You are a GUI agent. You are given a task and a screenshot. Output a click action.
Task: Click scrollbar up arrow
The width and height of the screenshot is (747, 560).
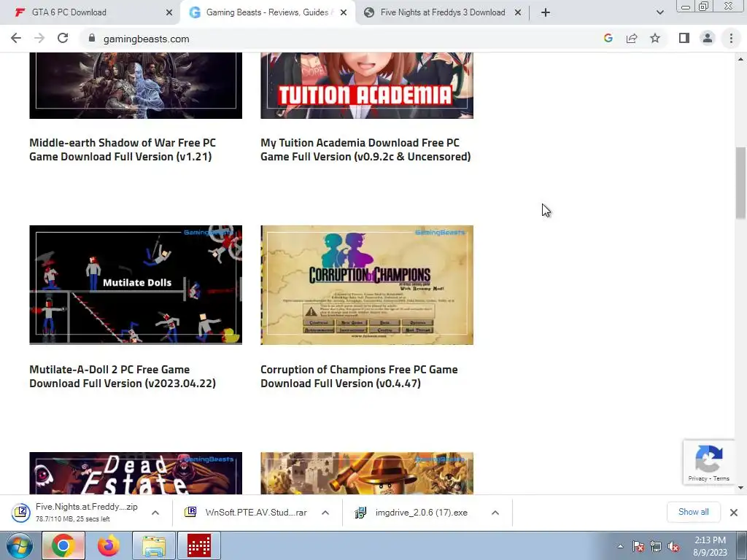[741, 58]
